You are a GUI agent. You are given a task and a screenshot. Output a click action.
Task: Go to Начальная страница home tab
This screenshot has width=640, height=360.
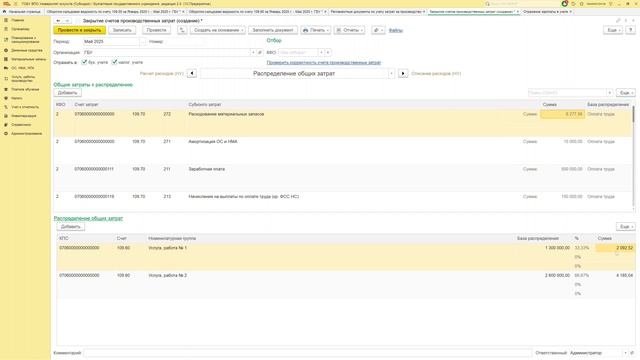[x=22, y=12]
